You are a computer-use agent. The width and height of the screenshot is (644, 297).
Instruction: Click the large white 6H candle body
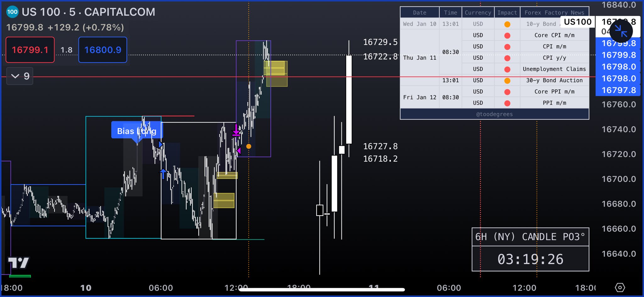pyautogui.click(x=349, y=100)
